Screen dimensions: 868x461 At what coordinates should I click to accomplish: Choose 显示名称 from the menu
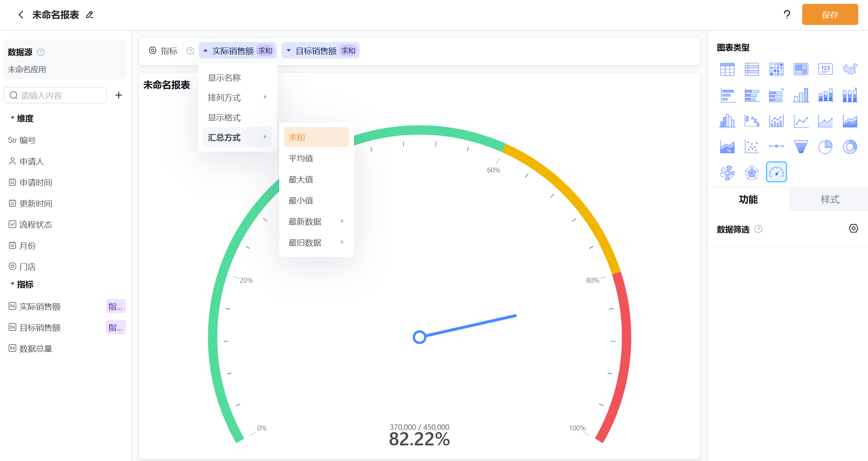click(238, 78)
